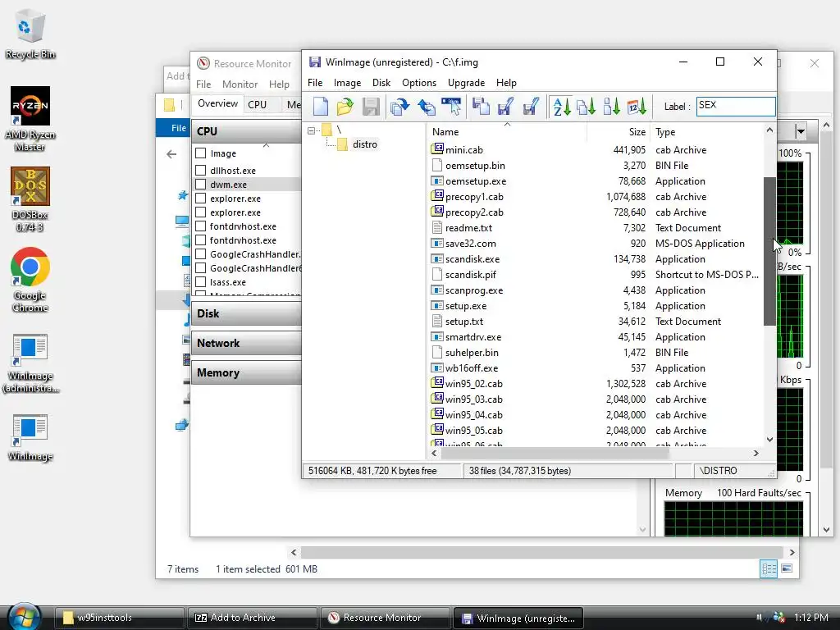The height and width of the screenshot is (630, 840).
Task: Sort files by name using A-Z icon
Action: point(561,106)
